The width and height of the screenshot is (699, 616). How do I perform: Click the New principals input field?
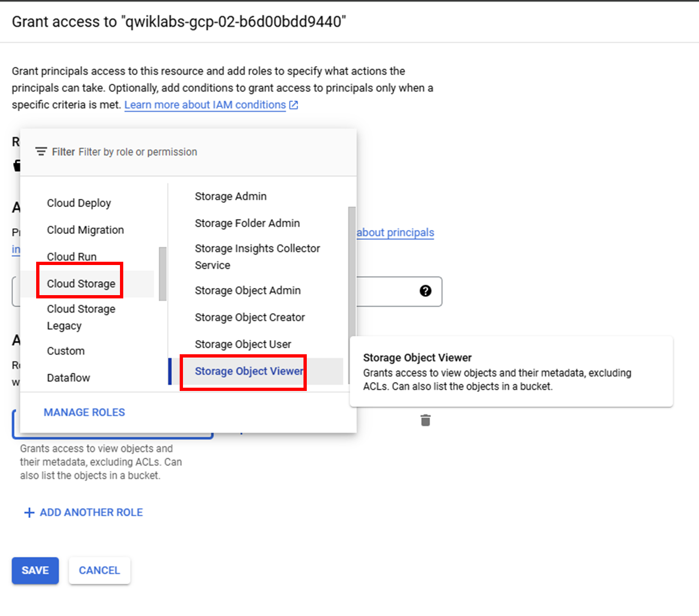[399, 291]
